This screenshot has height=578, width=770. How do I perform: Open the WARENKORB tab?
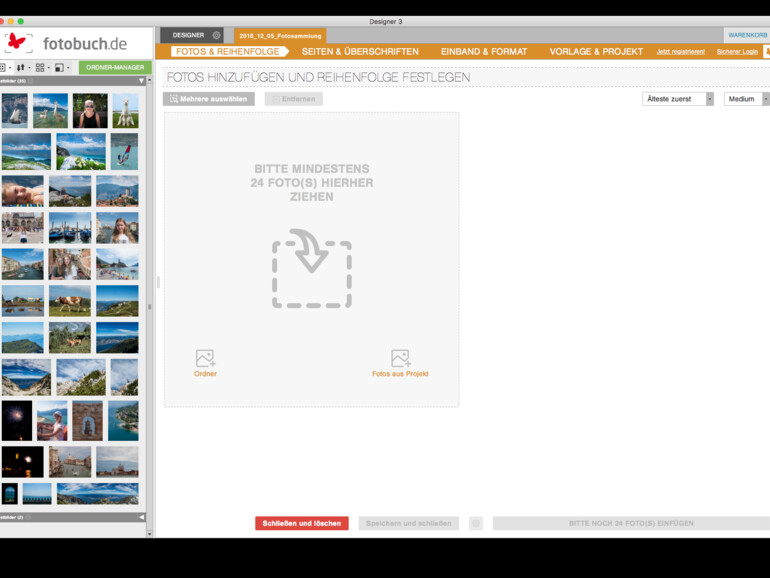point(747,35)
